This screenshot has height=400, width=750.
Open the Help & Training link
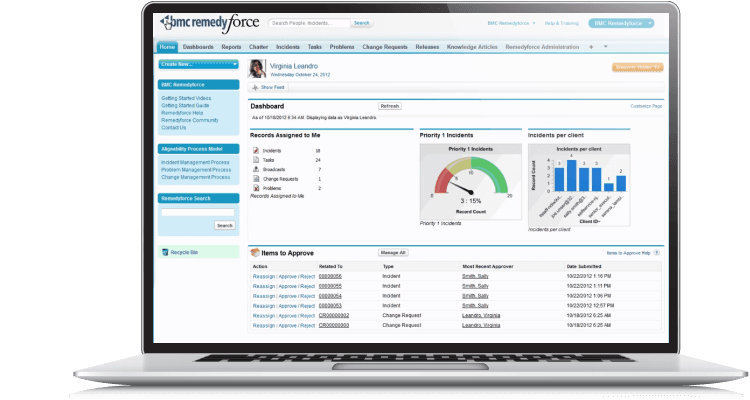562,23
